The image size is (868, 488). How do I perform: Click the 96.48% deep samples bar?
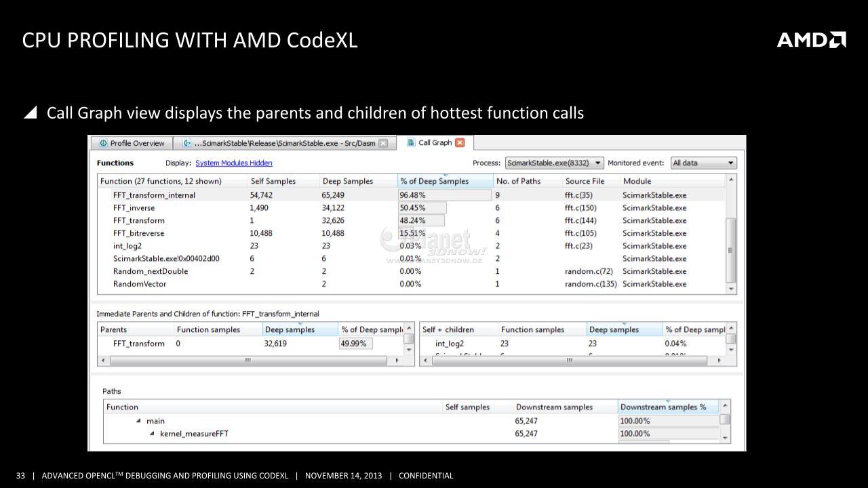pyautogui.click(x=445, y=195)
